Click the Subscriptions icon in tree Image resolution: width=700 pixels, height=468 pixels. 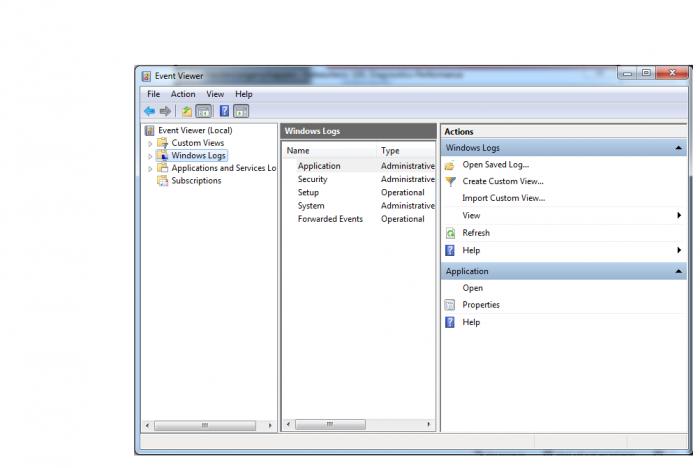[x=162, y=180]
